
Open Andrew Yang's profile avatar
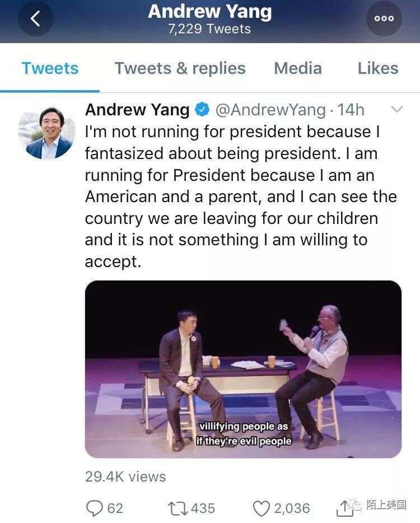pos(46,133)
